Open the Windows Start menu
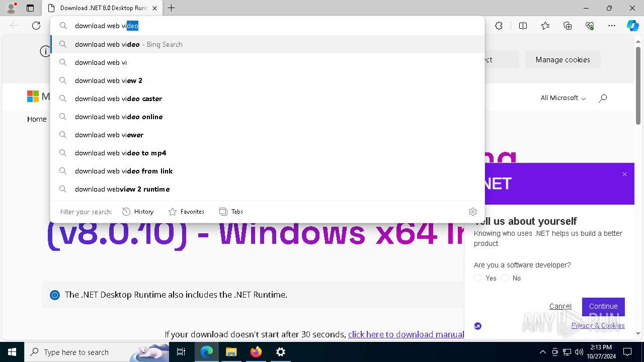Viewport: 644px width, 362px height. pos(12,352)
